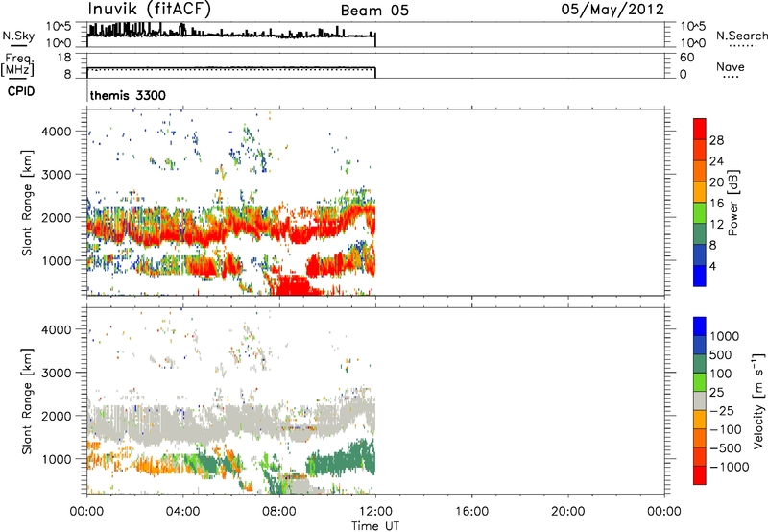Click the frequency trace line in Freq panel
Image resolution: width=768 pixels, height=532 pixels.
230,67
